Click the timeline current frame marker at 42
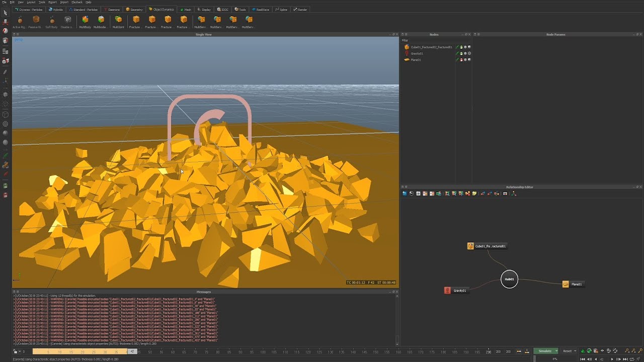Screen dimensions: 644x362 pyautogui.click(x=132, y=351)
